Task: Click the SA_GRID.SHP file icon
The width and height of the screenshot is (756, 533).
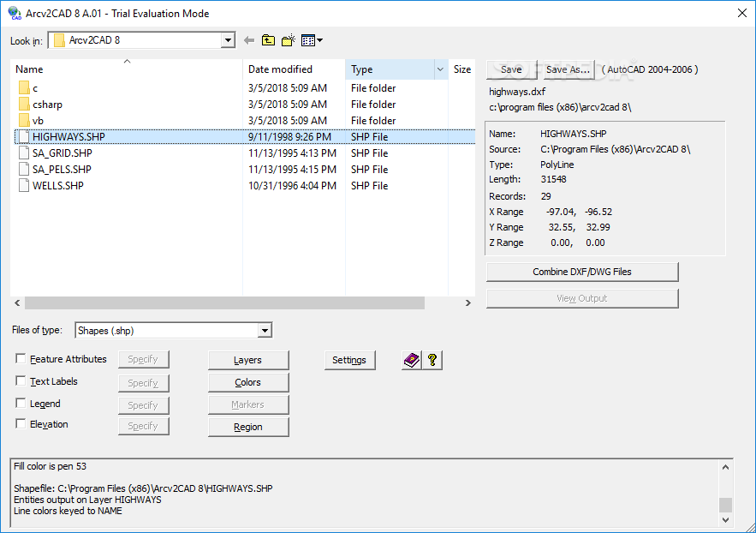Action: [24, 153]
